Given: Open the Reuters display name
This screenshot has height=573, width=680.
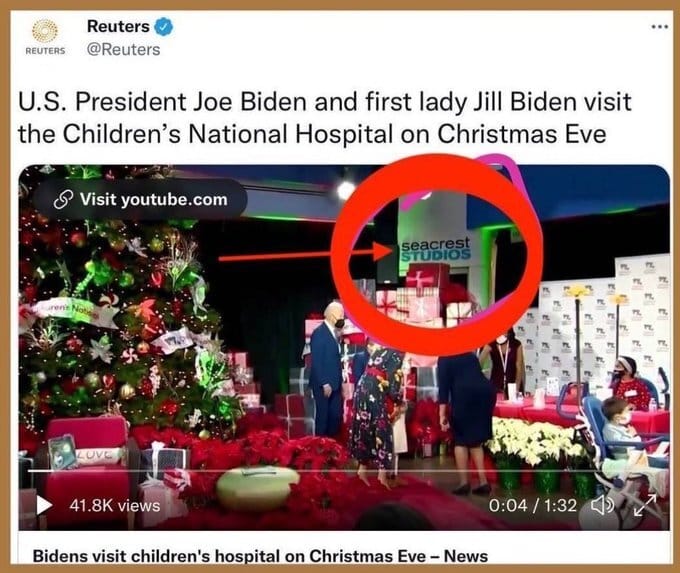Looking at the screenshot, I should pyautogui.click(x=118, y=26).
